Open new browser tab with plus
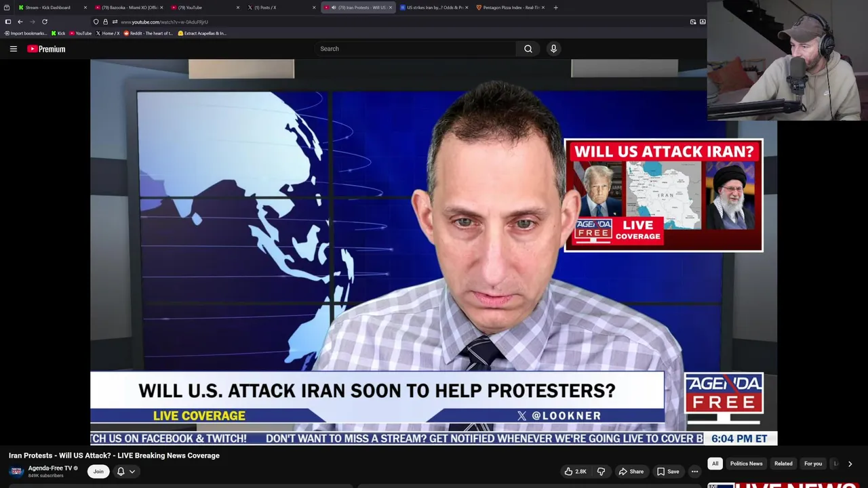 tap(555, 7)
